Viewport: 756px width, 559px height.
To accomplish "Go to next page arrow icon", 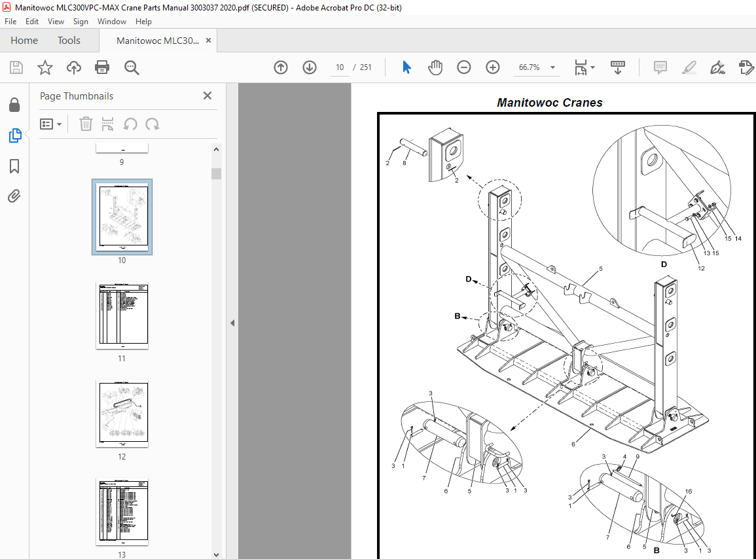I will pyautogui.click(x=310, y=67).
